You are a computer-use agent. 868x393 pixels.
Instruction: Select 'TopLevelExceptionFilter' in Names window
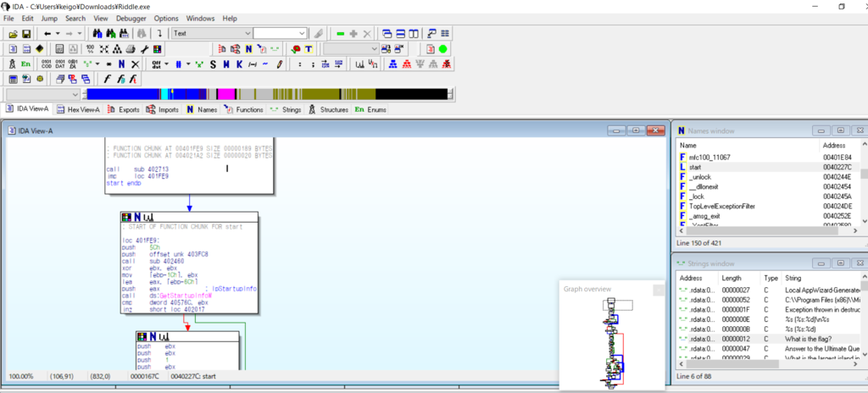pyautogui.click(x=769, y=206)
